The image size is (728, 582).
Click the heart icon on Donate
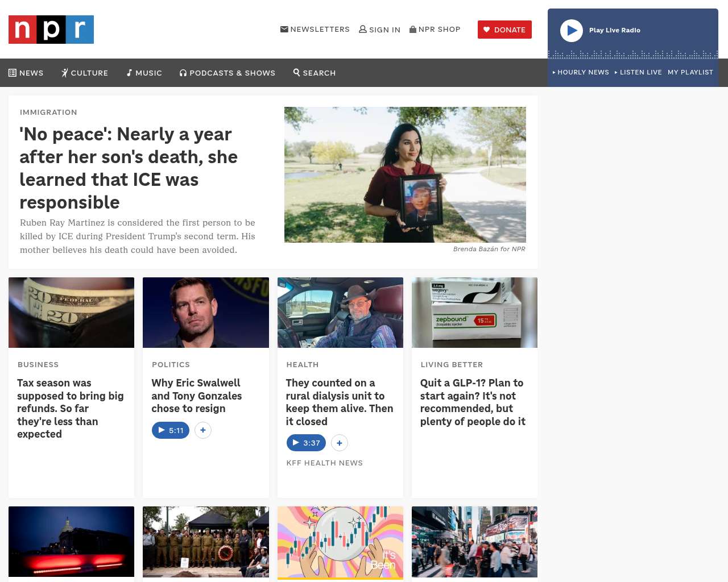coord(486,30)
